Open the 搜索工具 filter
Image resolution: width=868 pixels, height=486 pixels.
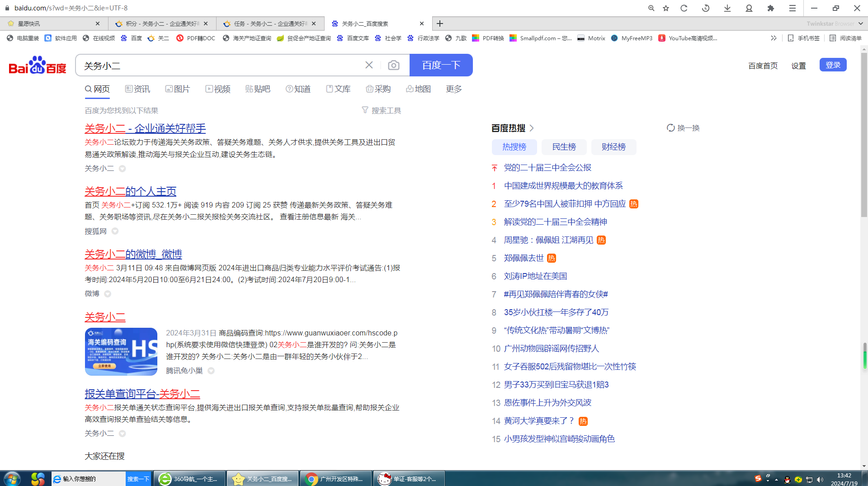click(381, 110)
